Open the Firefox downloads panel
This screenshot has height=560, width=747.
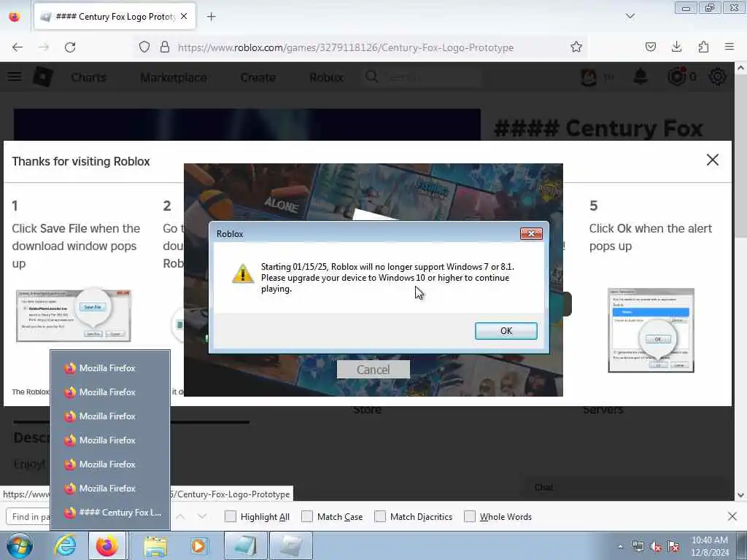pos(676,47)
